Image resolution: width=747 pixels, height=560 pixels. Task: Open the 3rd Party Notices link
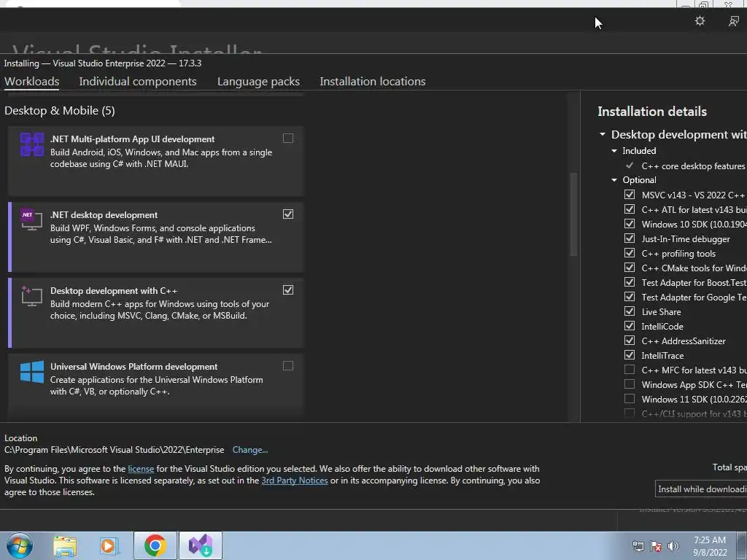point(295,481)
